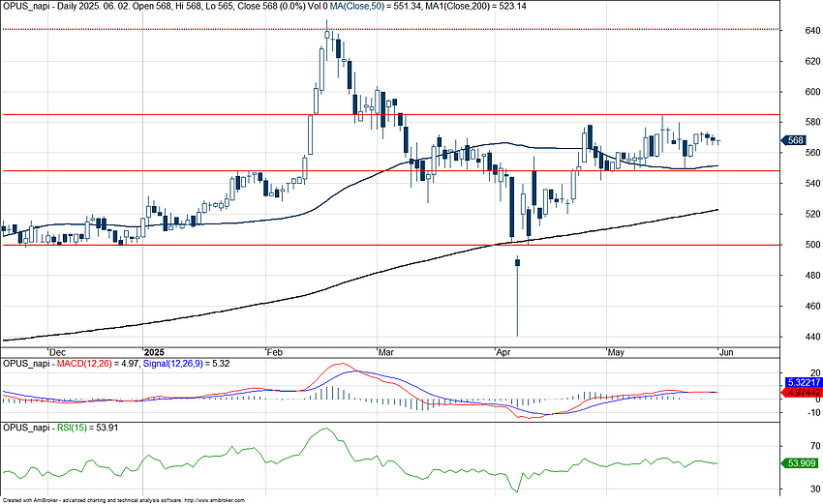The image size is (823, 504).
Task: Click the 70 label on RSI axis
Action: click(x=815, y=446)
